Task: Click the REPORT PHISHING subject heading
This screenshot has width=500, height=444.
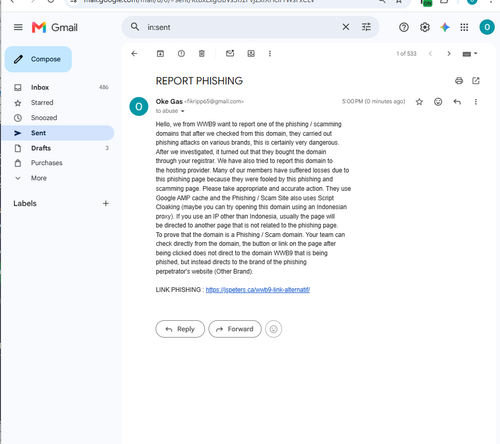Action: click(x=199, y=81)
